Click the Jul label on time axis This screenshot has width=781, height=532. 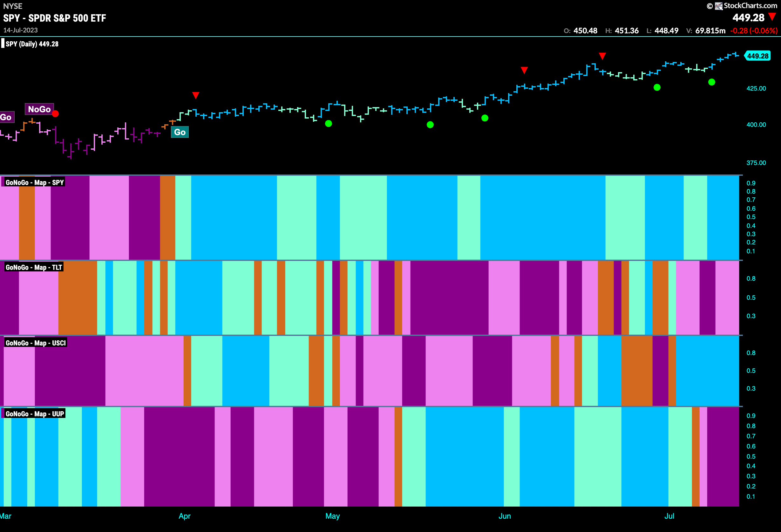tap(669, 516)
